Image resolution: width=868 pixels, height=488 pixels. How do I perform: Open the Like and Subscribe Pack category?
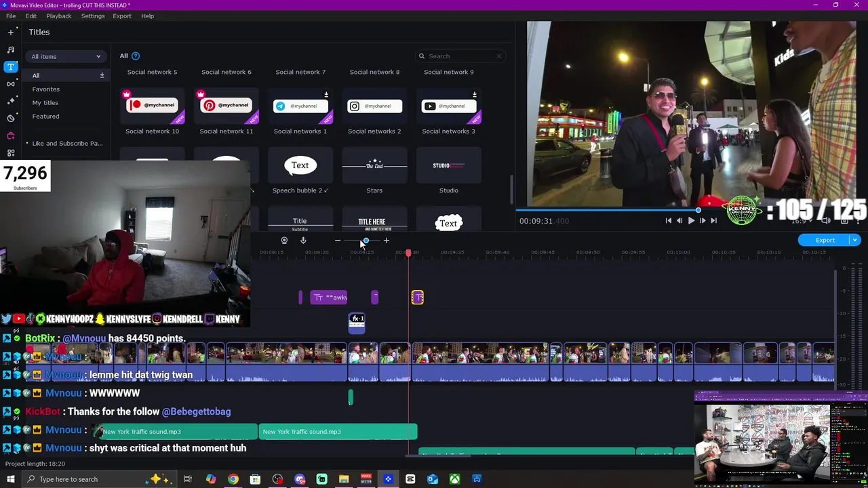click(x=67, y=143)
